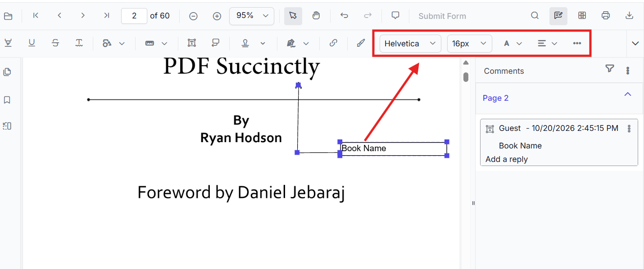Go to the previous page

point(59,16)
